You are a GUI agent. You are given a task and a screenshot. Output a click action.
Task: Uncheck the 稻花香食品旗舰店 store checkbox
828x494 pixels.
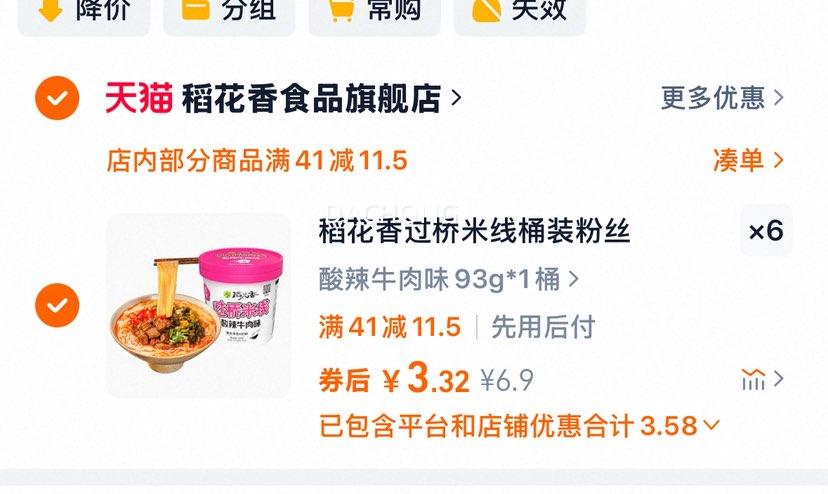coord(57,98)
